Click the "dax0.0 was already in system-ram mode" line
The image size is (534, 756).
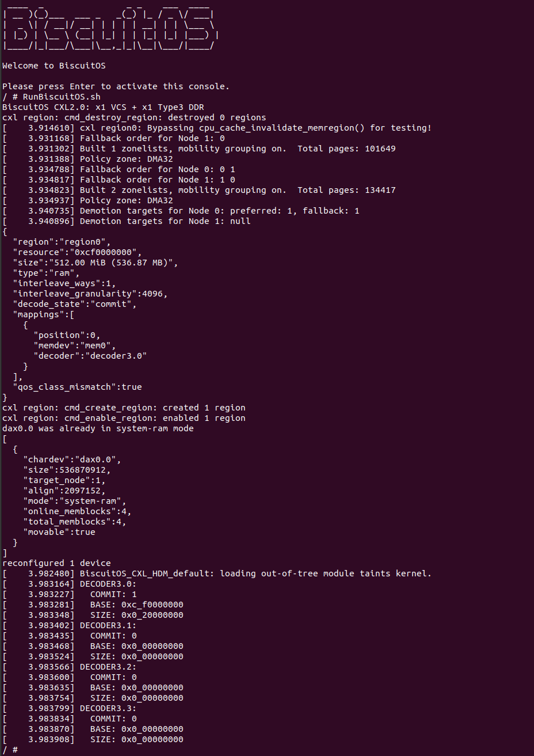tap(98, 428)
